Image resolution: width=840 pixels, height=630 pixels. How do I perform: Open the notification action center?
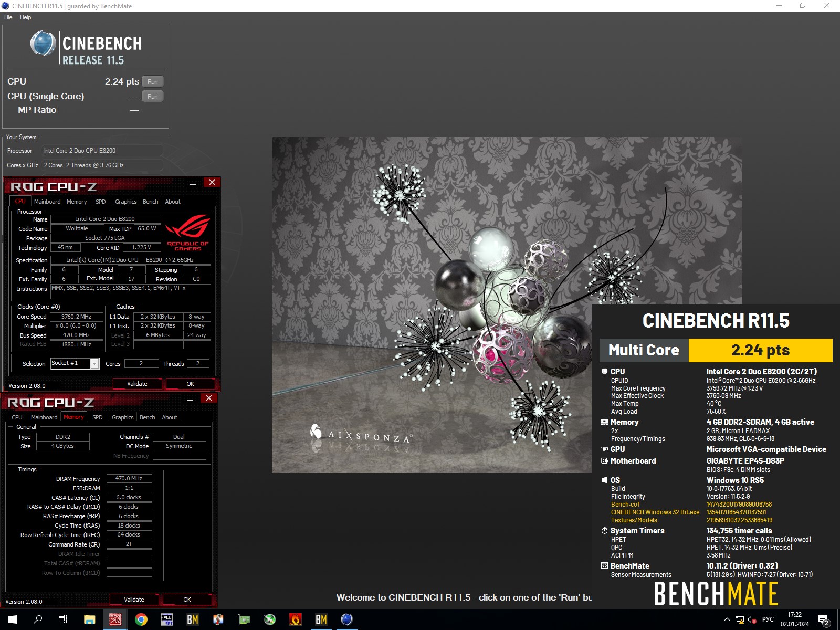[824, 619]
